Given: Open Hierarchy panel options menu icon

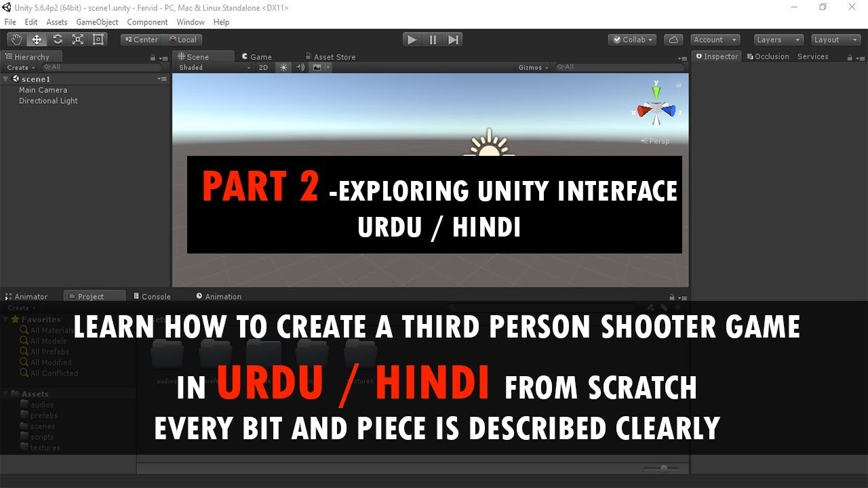Looking at the screenshot, I should pos(163,58).
